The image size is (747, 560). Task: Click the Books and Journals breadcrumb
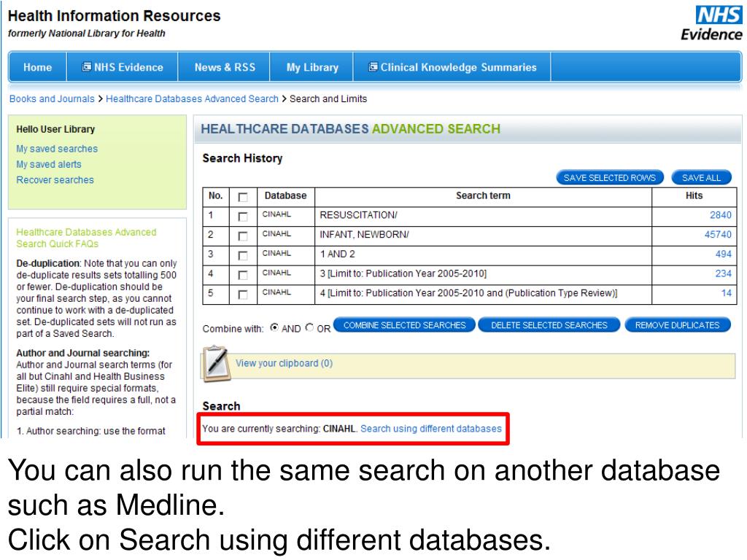[x=52, y=98]
